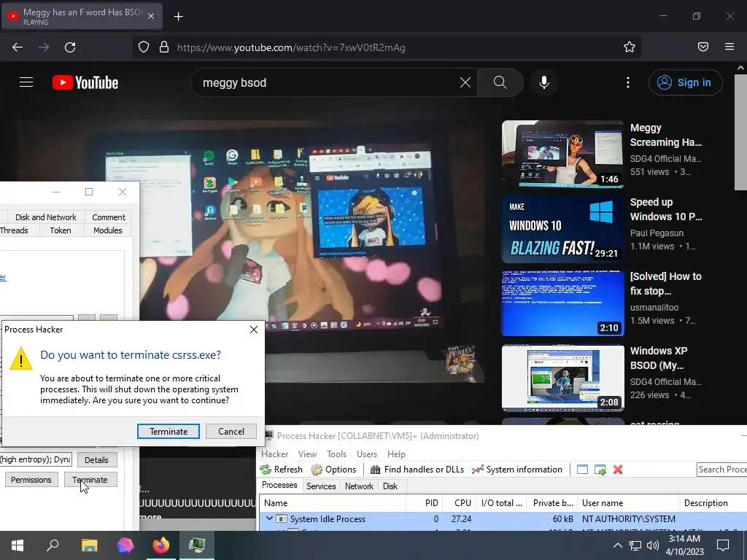Click the tracking protection shield icon
This screenshot has width=747, height=560.
(144, 47)
